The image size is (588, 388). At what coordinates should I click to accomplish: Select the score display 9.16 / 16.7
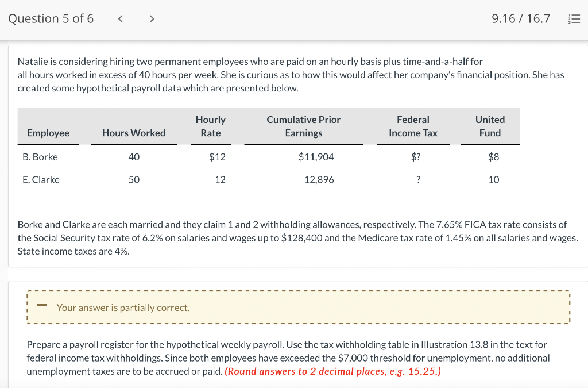click(520, 18)
